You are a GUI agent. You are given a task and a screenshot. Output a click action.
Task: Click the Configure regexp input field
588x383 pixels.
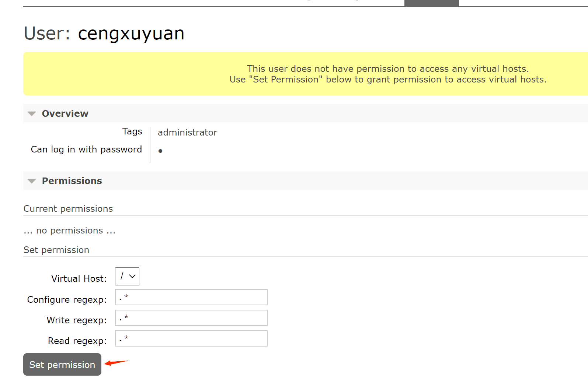[x=191, y=298]
